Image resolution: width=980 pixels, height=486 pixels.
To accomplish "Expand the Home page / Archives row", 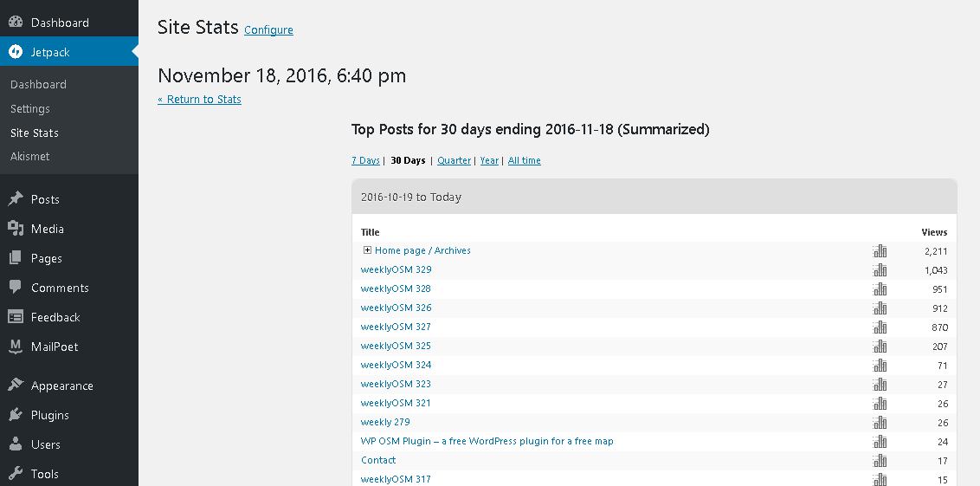I will coord(367,250).
